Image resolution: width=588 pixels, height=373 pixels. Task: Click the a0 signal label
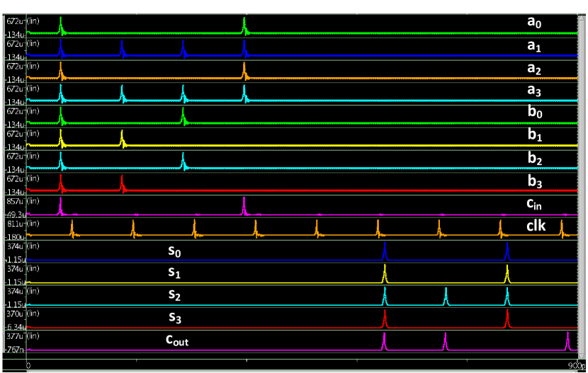[534, 23]
